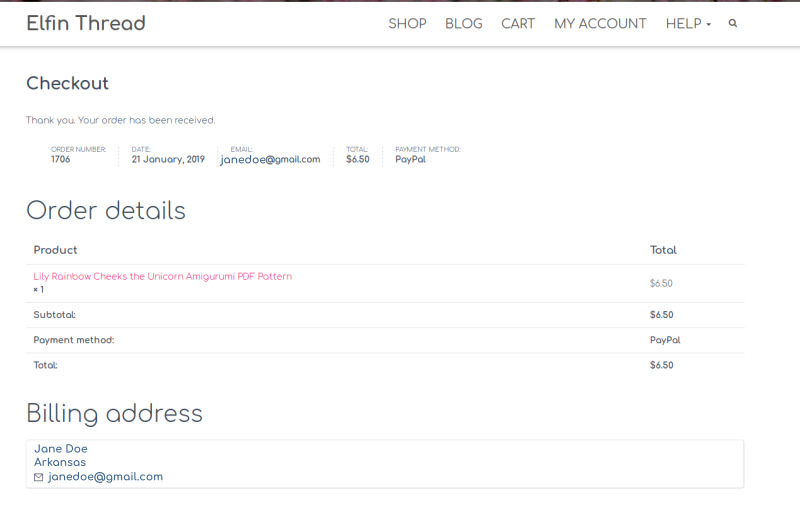The width and height of the screenshot is (800, 507).
Task: Click the Subtotal row amount
Action: point(661,315)
